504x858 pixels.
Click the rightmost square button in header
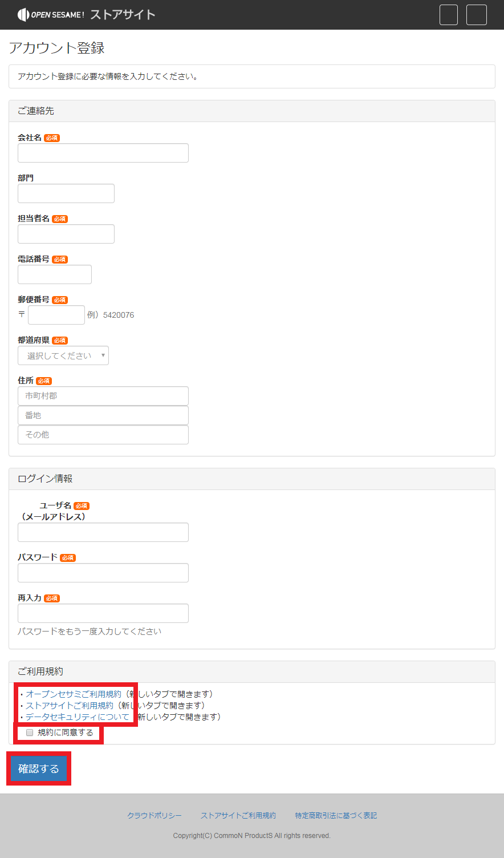pos(477,15)
